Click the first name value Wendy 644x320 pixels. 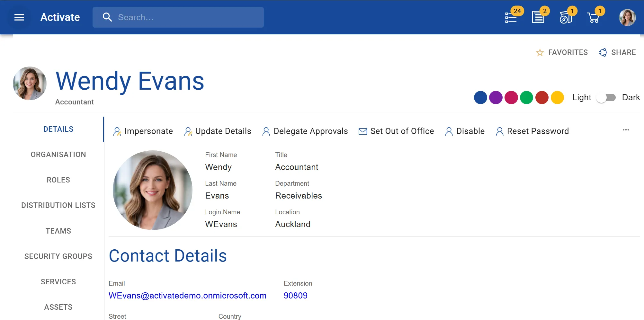coord(218,167)
